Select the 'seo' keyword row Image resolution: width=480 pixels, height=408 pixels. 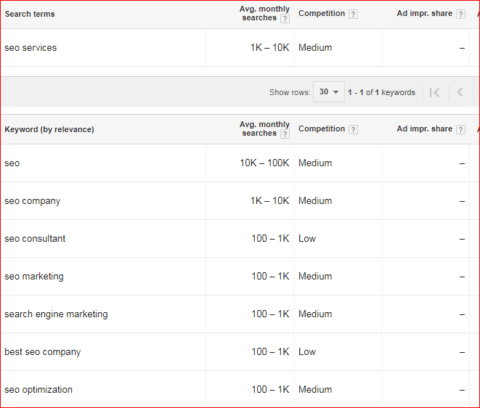pyautogui.click(x=240, y=163)
